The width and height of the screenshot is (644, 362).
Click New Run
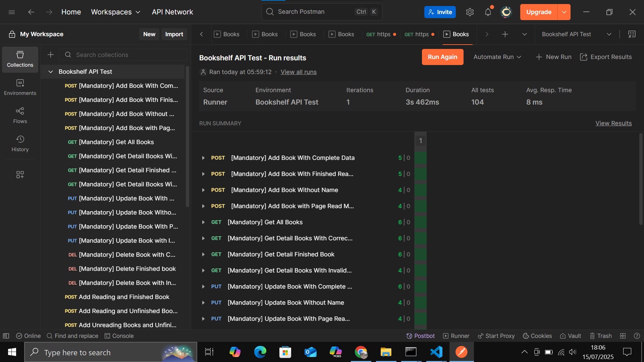click(553, 57)
